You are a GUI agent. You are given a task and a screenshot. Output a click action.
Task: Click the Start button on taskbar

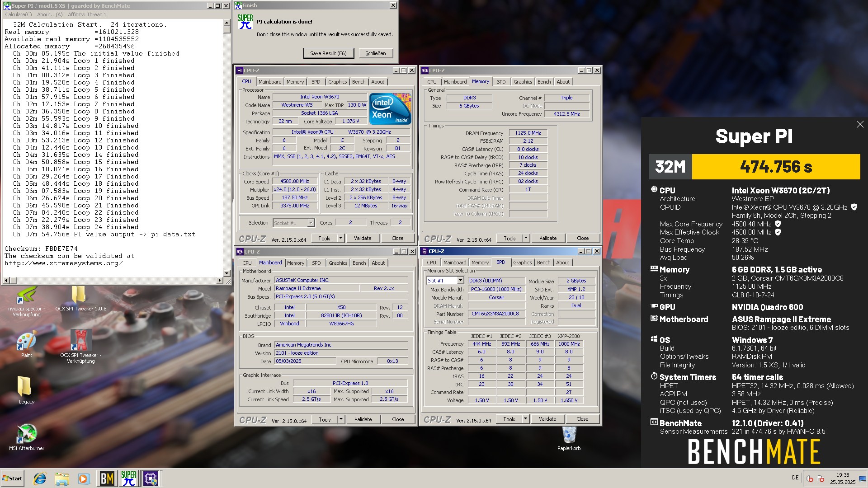12,478
